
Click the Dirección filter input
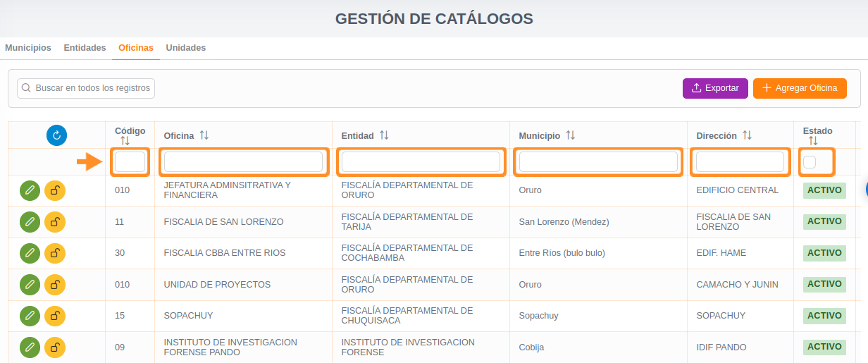point(740,162)
